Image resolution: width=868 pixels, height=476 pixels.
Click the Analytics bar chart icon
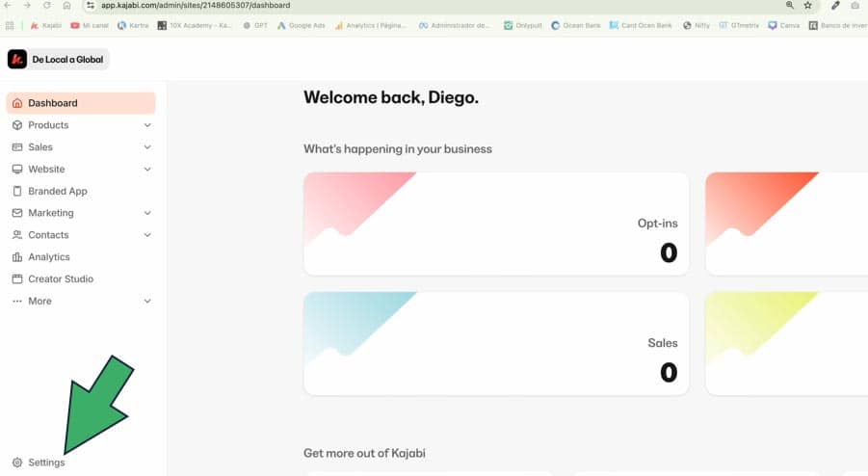coord(17,257)
